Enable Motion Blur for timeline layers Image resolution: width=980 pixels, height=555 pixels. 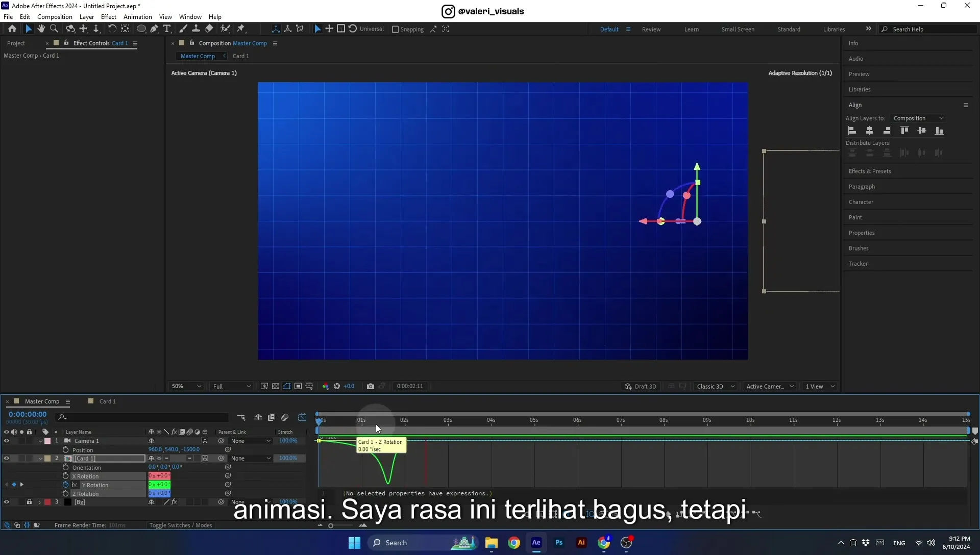(285, 417)
